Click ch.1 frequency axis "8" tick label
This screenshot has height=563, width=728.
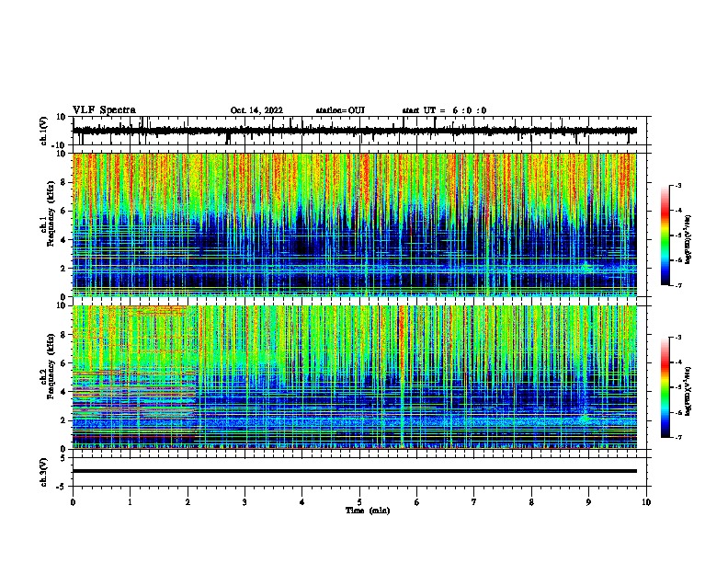(x=63, y=182)
